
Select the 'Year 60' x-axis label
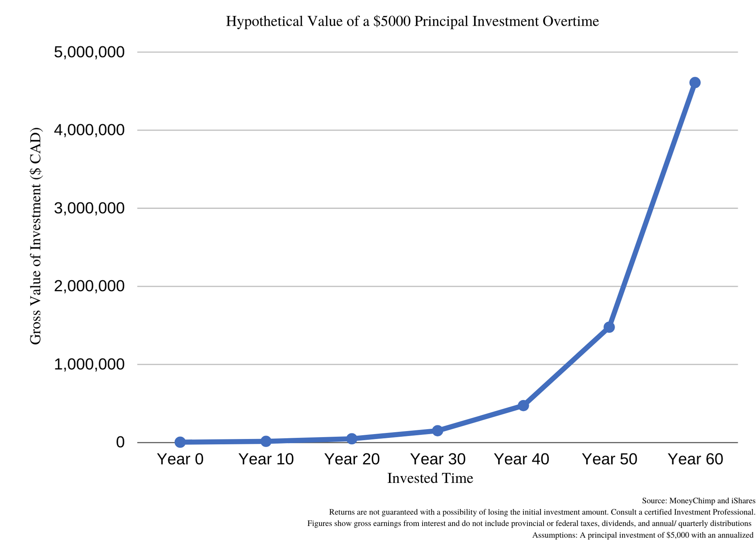tap(695, 459)
